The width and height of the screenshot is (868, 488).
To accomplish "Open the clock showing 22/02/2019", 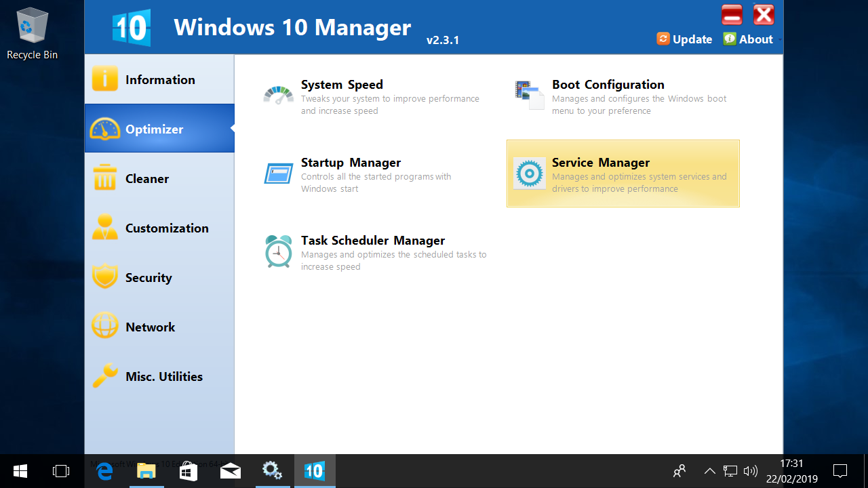I will coord(791,470).
